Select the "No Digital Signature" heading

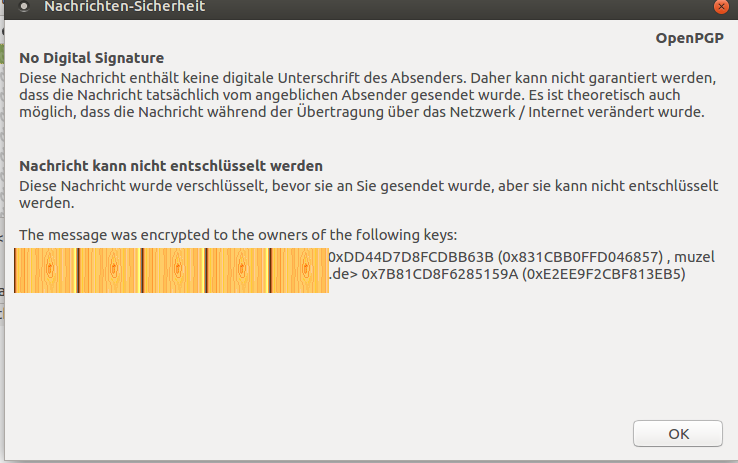coord(91,58)
